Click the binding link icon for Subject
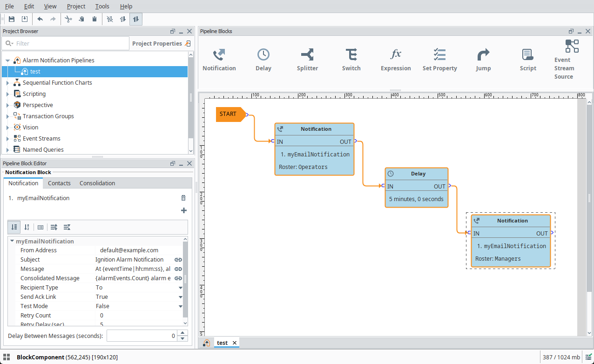The height and width of the screenshot is (364, 594). [x=178, y=260]
